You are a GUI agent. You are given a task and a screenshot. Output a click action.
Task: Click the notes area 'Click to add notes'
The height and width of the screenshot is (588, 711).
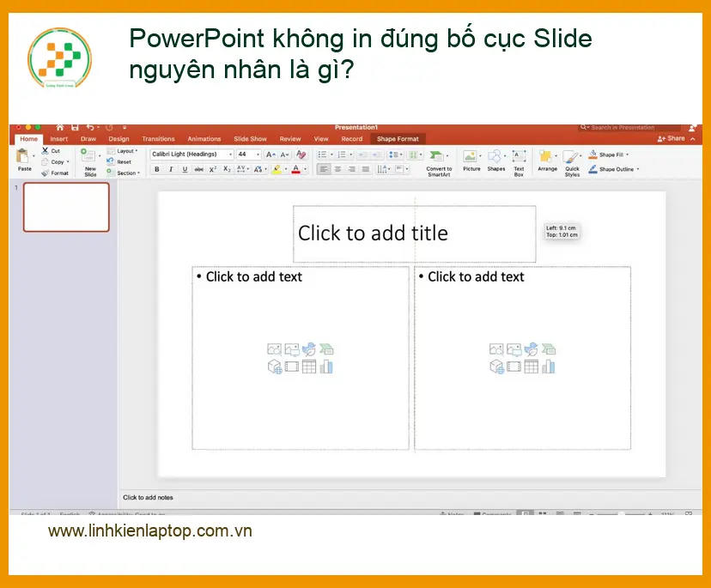click(x=148, y=497)
